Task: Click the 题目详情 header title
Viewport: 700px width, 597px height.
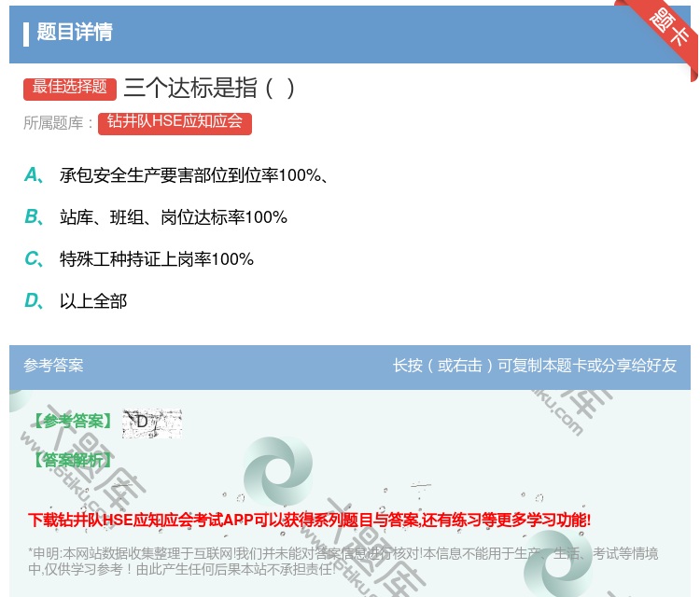Action: (x=75, y=32)
